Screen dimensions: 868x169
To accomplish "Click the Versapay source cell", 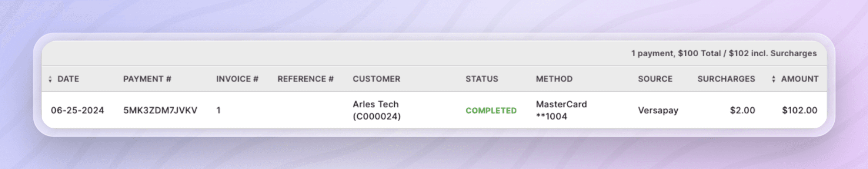I will click(x=658, y=111).
